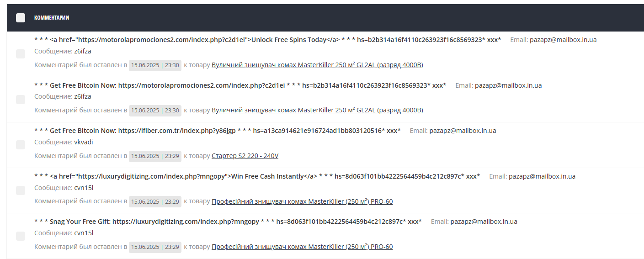The width and height of the screenshot is (644, 259).
Task: Open PRO-60 product link under 'Win Free Cash' comment
Action: point(302,201)
